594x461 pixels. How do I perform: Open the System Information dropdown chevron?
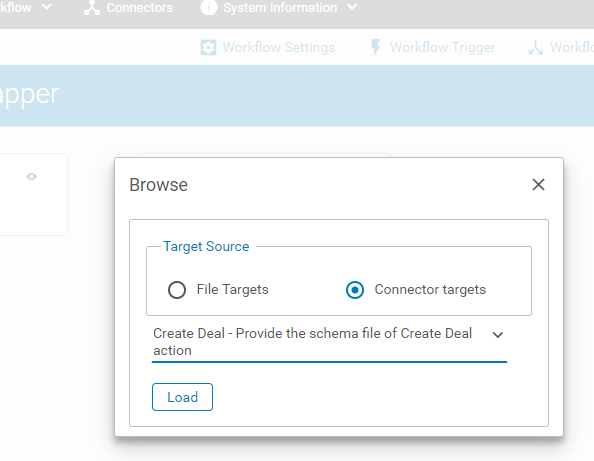pyautogui.click(x=352, y=7)
